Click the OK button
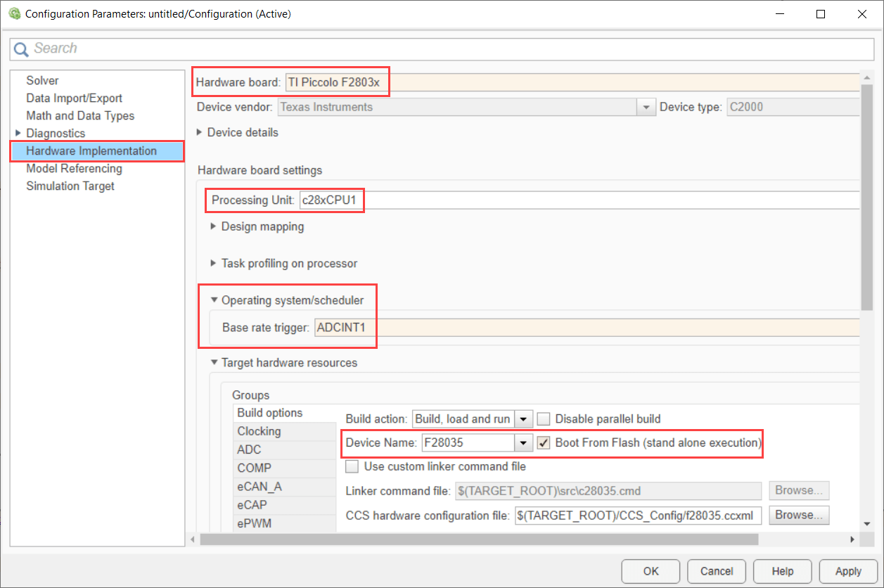The width and height of the screenshot is (884, 588). (x=651, y=571)
